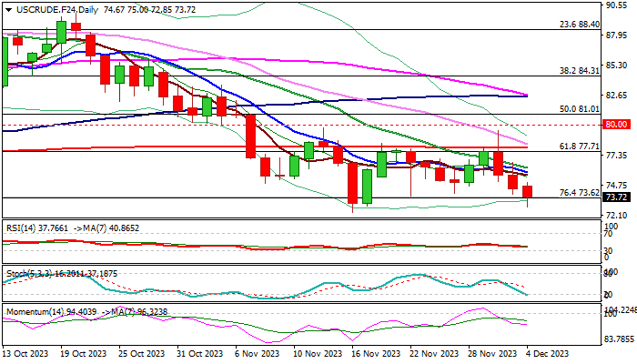Screen dimensions: 637x364
Task: Click the 13 Oct 2023 date label
Action: tap(27, 352)
